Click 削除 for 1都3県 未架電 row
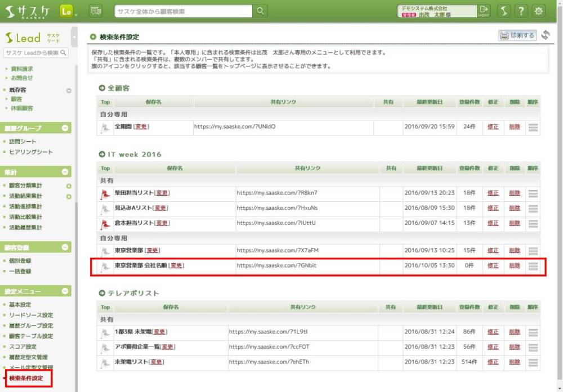The width and height of the screenshot is (563, 392). point(514,332)
